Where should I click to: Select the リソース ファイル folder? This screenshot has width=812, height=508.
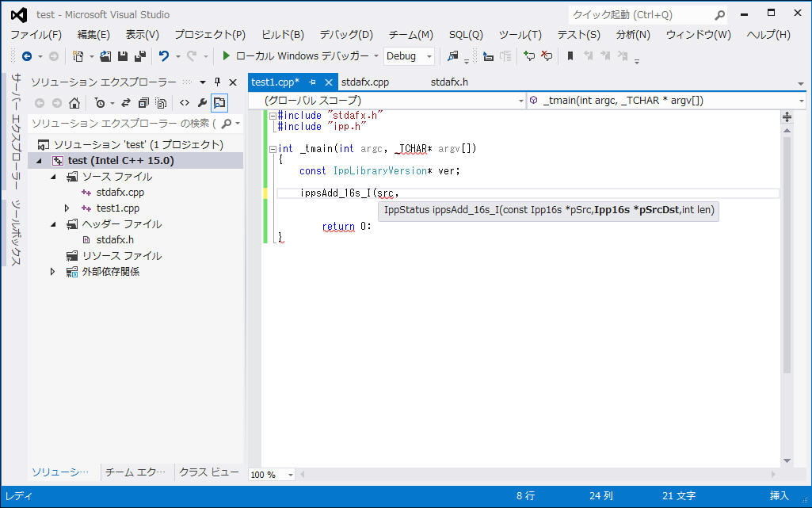coord(122,256)
